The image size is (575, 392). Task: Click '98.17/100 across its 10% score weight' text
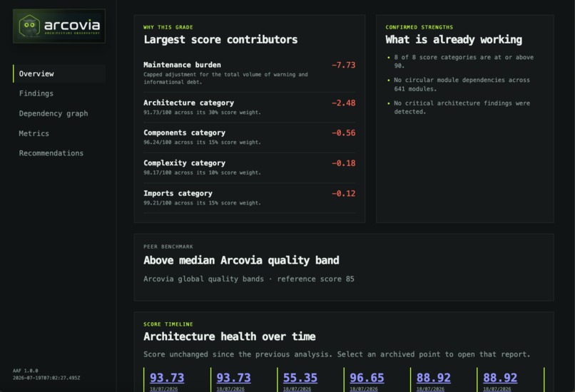click(202, 172)
